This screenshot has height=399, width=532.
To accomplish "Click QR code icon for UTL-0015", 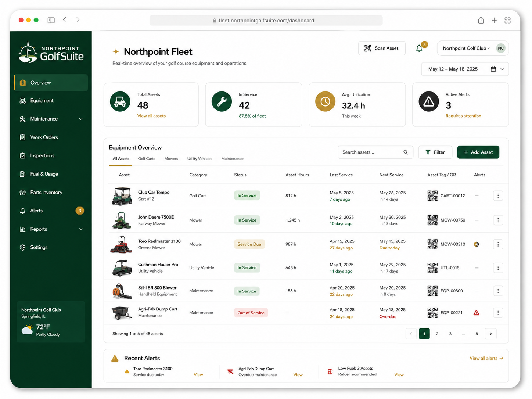I will [432, 268].
